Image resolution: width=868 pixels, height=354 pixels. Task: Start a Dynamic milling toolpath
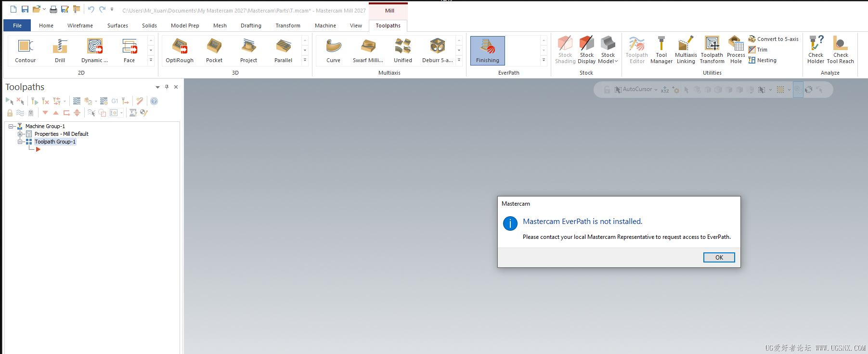click(94, 51)
